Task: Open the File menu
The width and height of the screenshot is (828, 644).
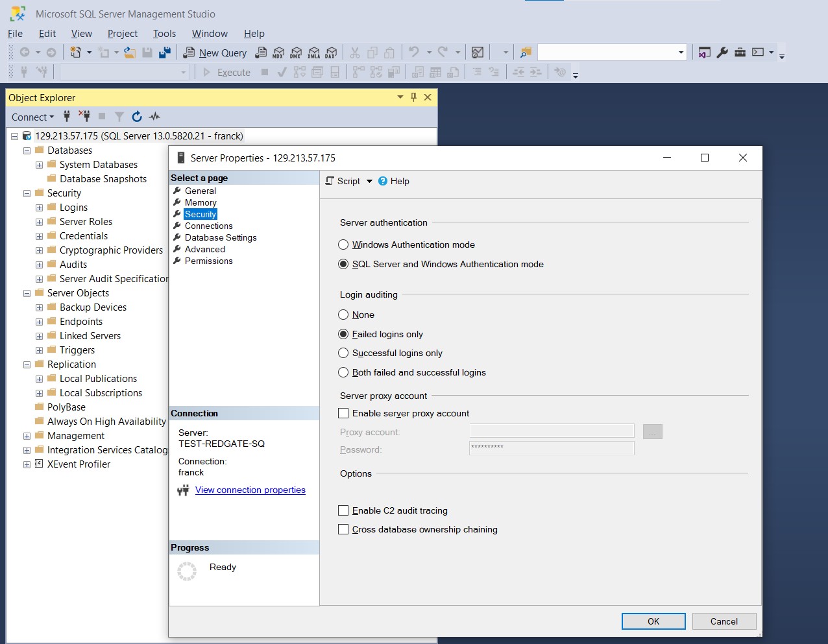Action: tap(15, 34)
